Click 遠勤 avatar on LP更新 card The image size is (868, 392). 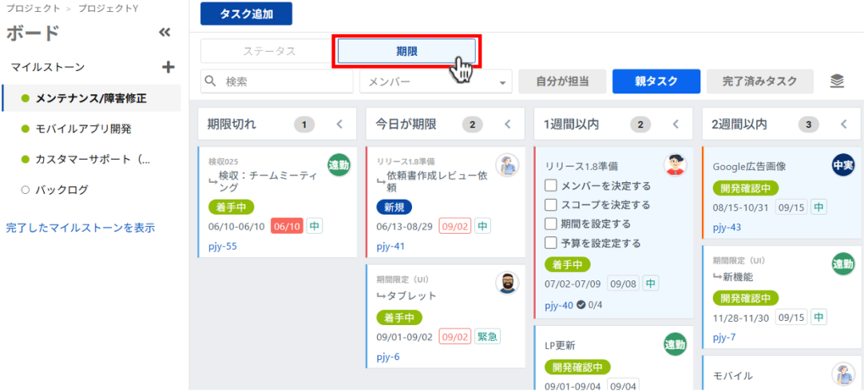click(x=675, y=345)
